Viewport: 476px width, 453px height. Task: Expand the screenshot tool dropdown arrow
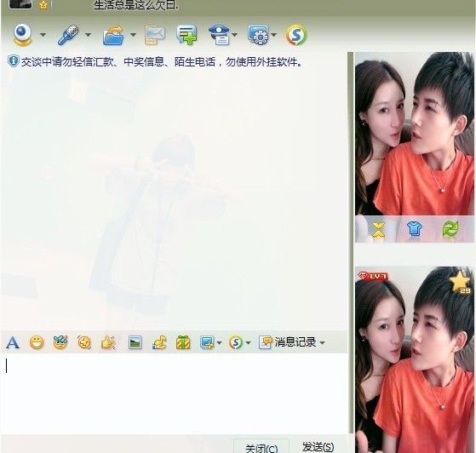tap(219, 343)
